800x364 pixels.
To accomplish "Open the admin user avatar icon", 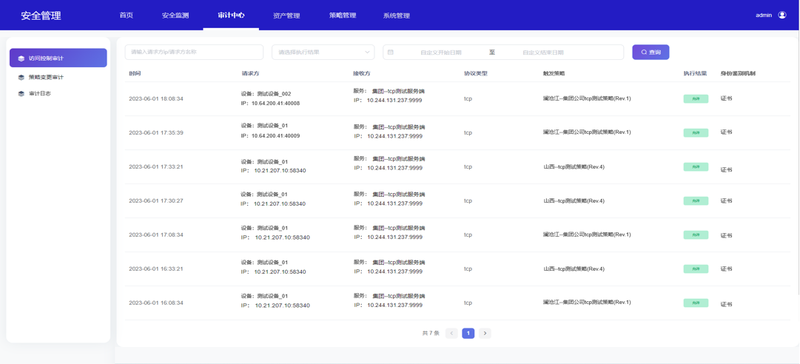I will 782,15.
